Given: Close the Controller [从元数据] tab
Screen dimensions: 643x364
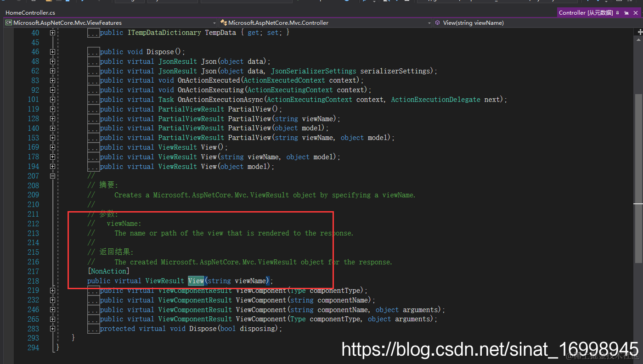Looking at the screenshot, I should pyautogui.click(x=636, y=13).
